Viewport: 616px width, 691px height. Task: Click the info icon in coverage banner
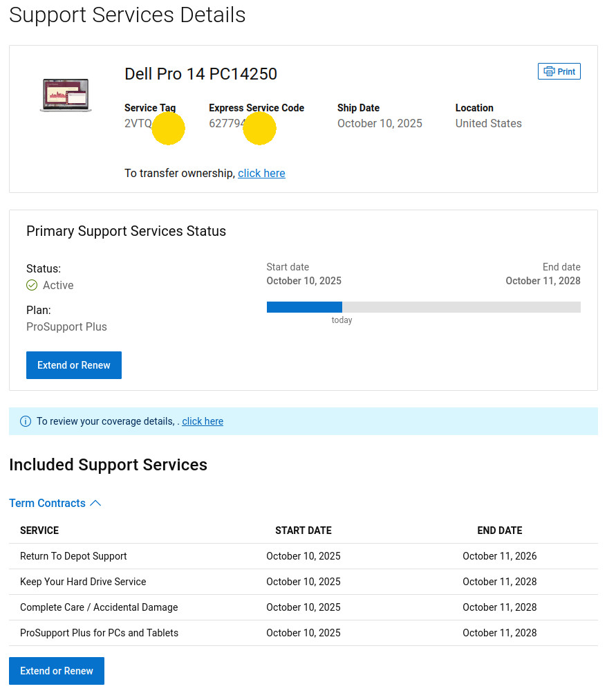click(26, 421)
